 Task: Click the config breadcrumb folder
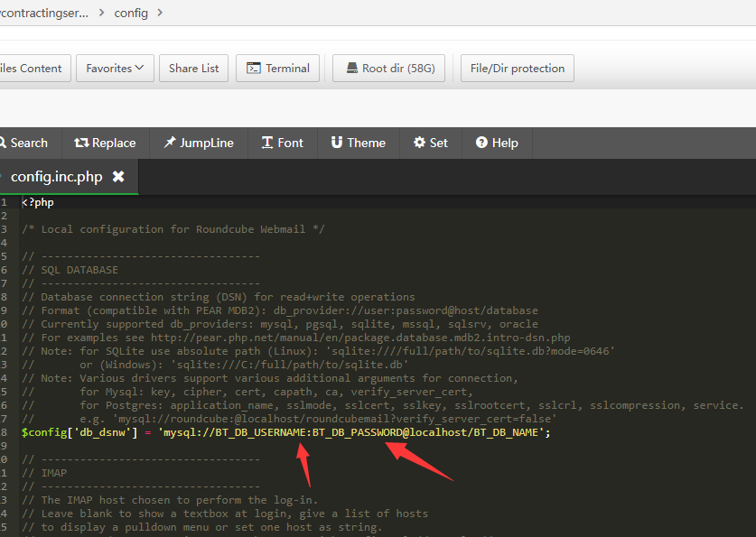pos(131,13)
